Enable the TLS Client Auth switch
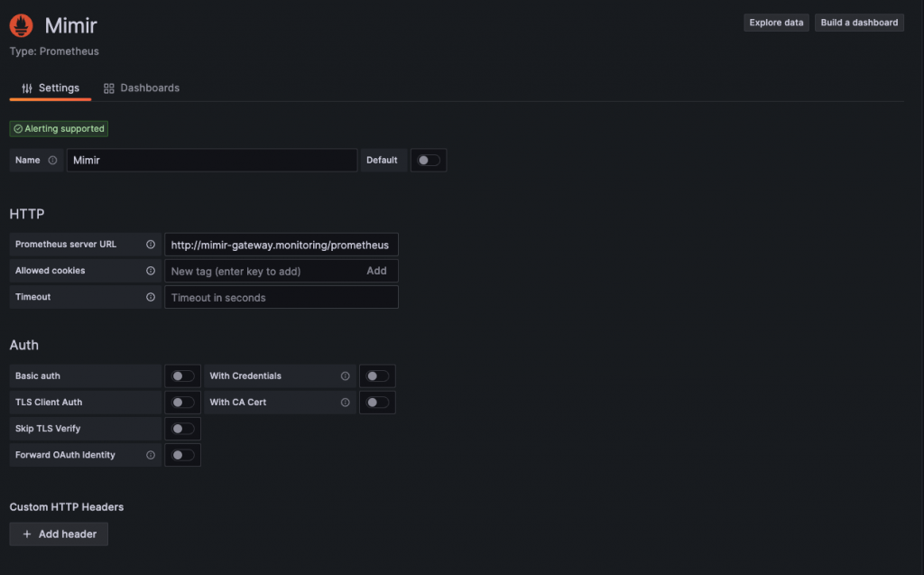 (x=182, y=403)
